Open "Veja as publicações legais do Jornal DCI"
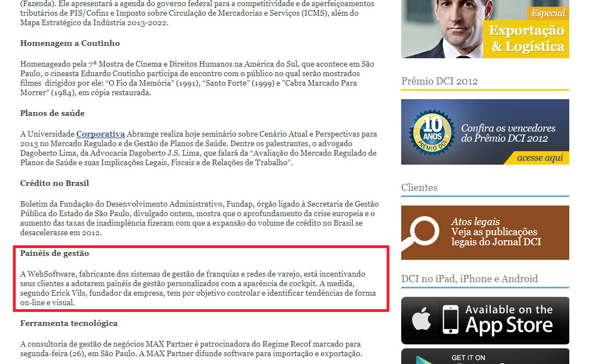599x364 pixels. click(x=496, y=237)
